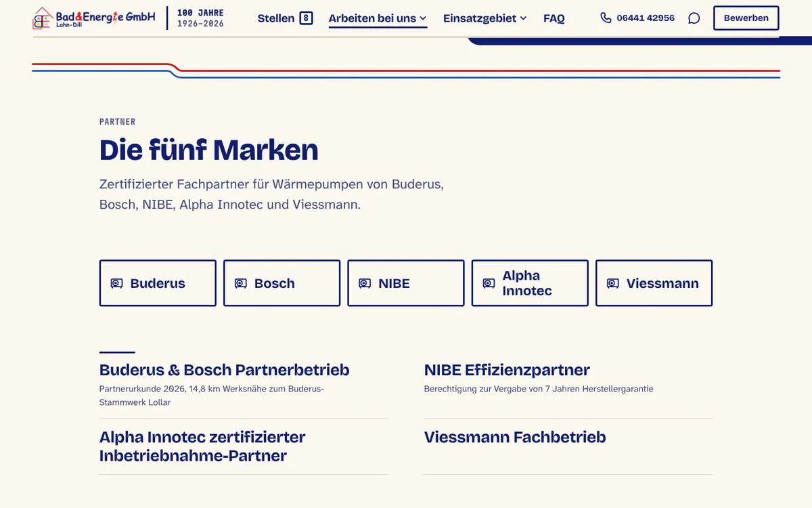This screenshot has height=508, width=812.
Task: Select the Viessmann brand card
Action: point(654,283)
